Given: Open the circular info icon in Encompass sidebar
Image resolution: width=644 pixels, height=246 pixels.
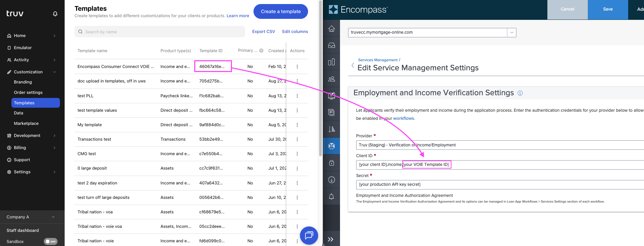Looking at the screenshot, I should tap(332, 180).
